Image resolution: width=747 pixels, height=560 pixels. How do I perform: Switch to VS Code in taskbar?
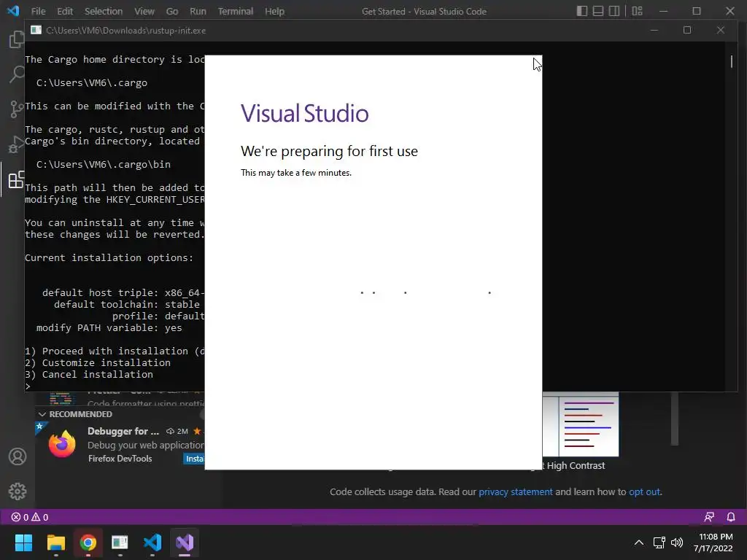tap(152, 542)
